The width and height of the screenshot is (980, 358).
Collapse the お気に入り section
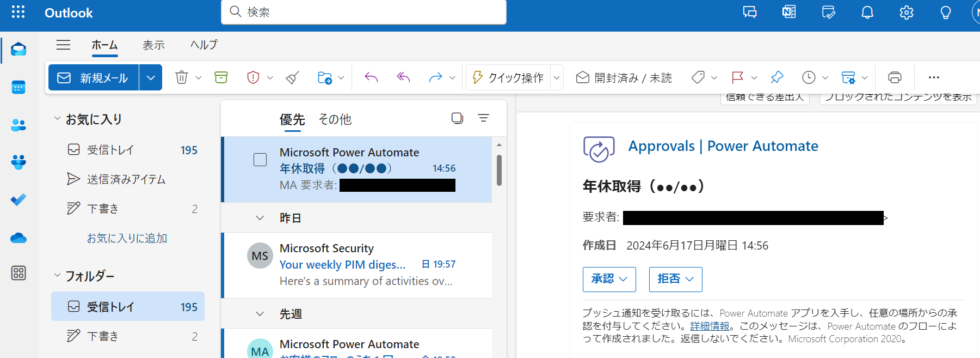pyautogui.click(x=57, y=119)
